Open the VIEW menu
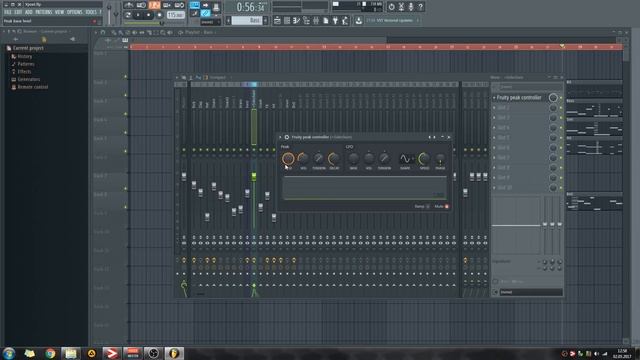 60,13
